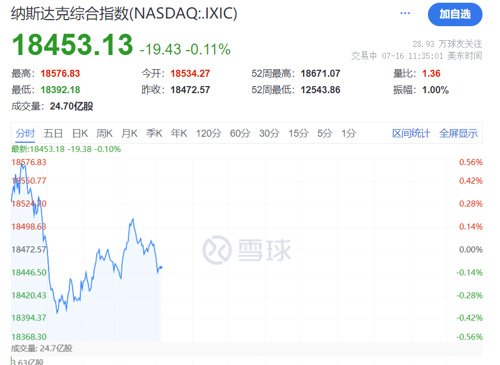
Task: Open the 5分 interval chart
Action: [x=325, y=133]
